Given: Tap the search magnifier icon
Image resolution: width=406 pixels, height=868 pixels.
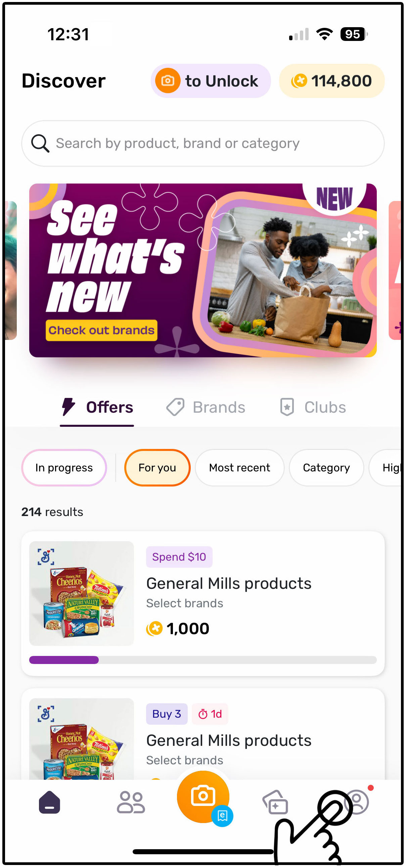Looking at the screenshot, I should [x=40, y=143].
